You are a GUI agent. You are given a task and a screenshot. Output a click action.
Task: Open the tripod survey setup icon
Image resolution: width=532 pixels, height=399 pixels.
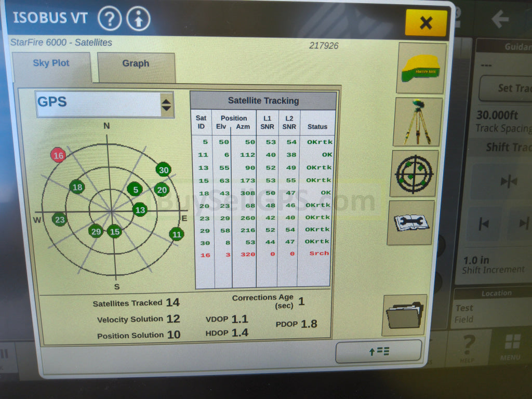click(418, 122)
